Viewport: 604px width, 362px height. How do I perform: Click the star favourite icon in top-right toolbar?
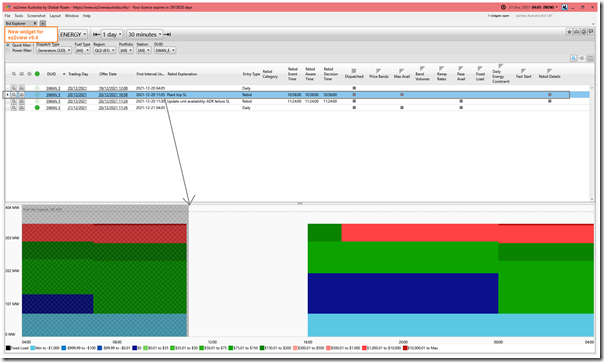[569, 32]
